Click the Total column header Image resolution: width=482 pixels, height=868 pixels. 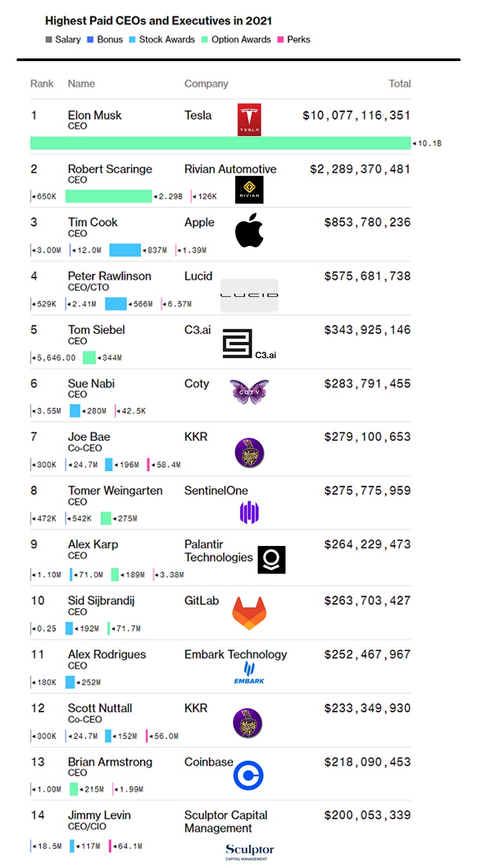pyautogui.click(x=400, y=84)
